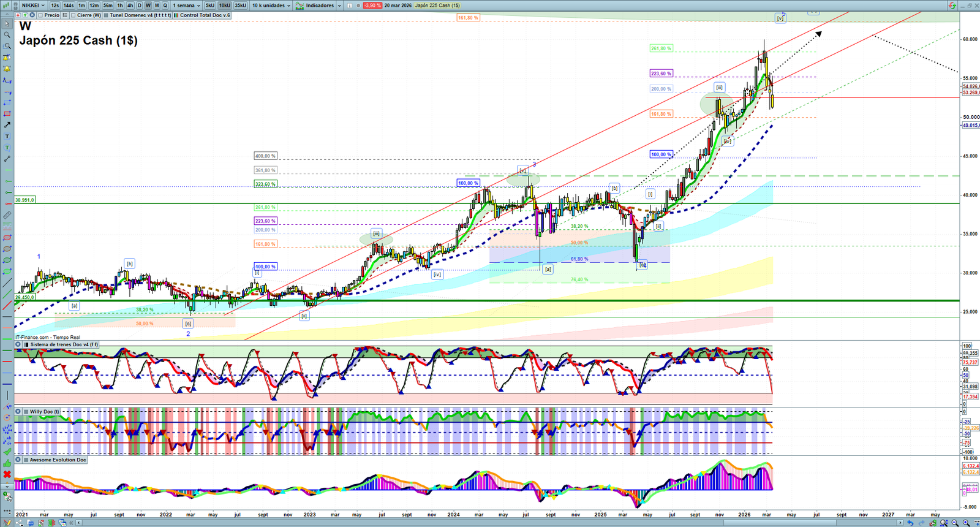This screenshot has width=980, height=527.
Task: Pick the red ellipse drawing tool
Action: [x=7, y=238]
